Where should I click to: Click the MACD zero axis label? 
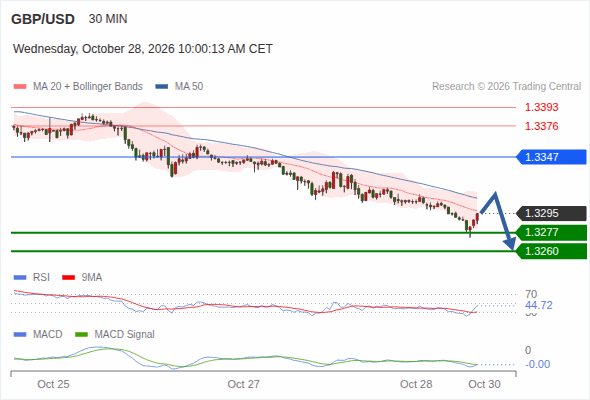(528, 350)
